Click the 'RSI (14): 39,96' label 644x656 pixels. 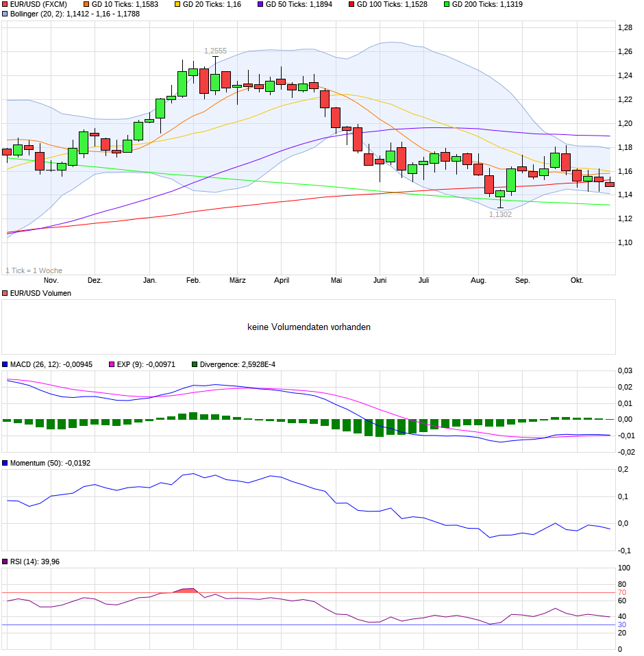pos(35,562)
